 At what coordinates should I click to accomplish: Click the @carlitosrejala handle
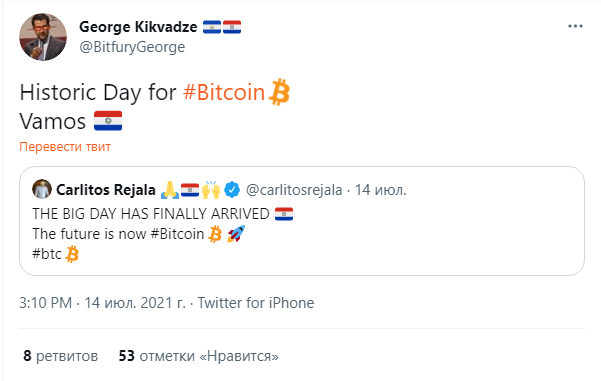294,190
